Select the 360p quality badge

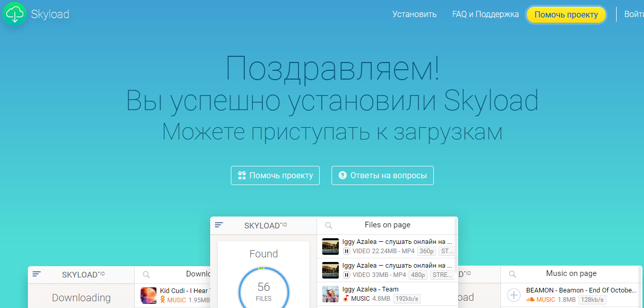coord(427,251)
